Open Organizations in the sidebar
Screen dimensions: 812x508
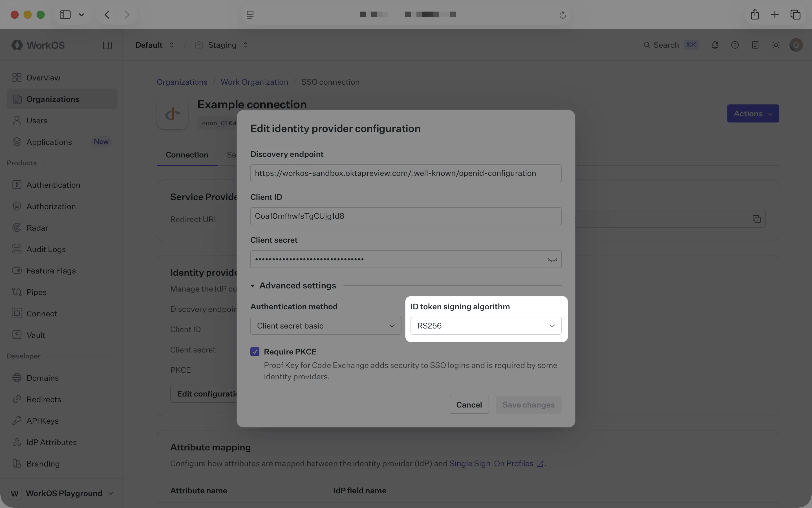(62, 99)
